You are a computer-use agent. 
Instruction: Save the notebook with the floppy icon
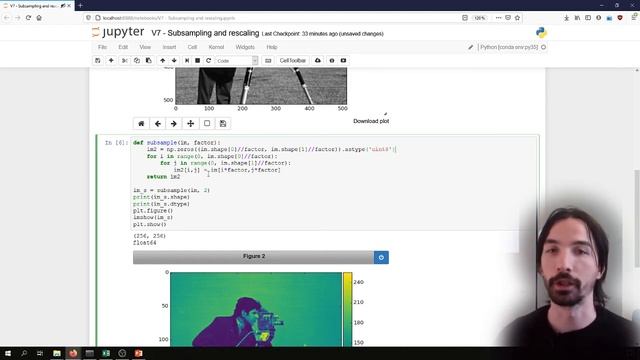click(x=98, y=60)
